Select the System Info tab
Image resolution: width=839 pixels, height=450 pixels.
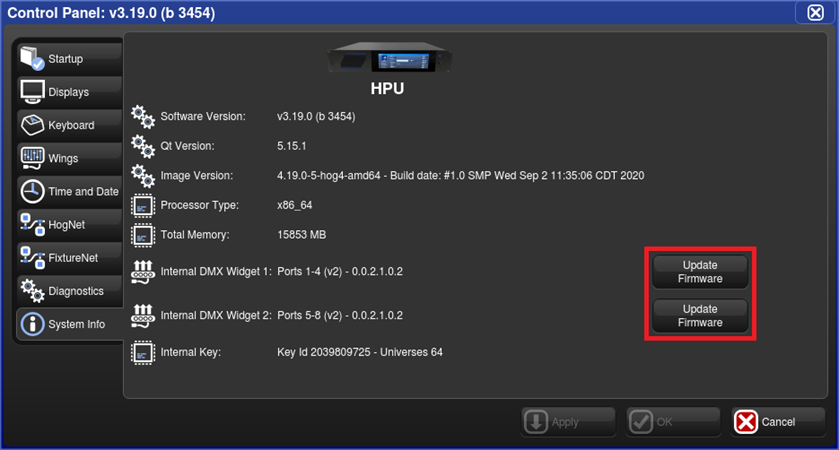(x=70, y=324)
